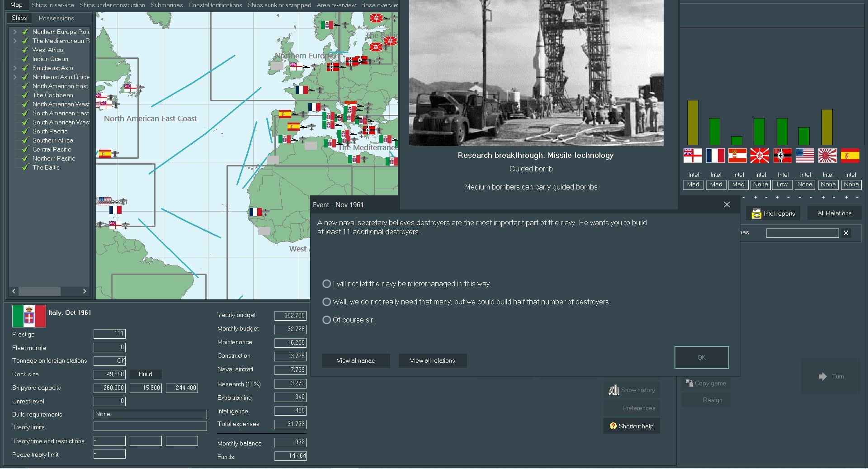Click the French flag in relations panel

715,156
